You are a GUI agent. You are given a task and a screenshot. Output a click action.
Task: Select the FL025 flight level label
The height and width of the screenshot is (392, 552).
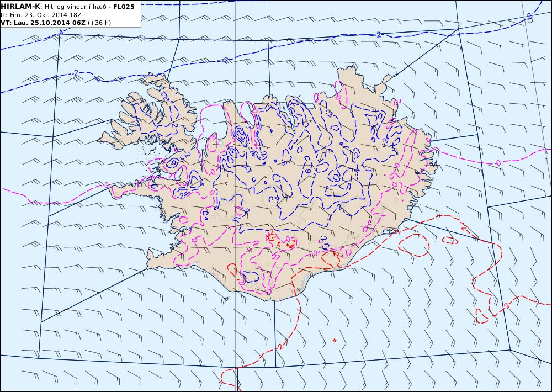pos(124,7)
